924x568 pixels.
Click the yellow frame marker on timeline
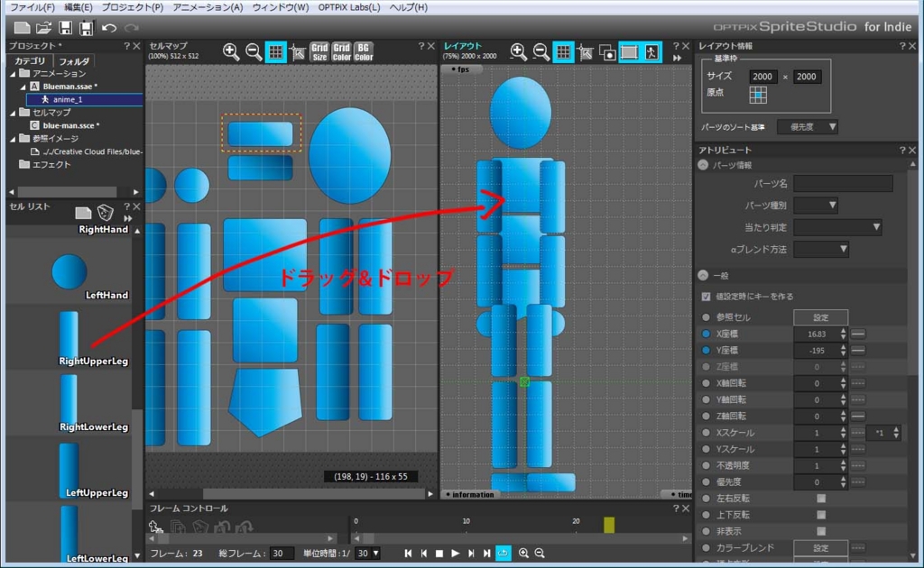tap(609, 525)
